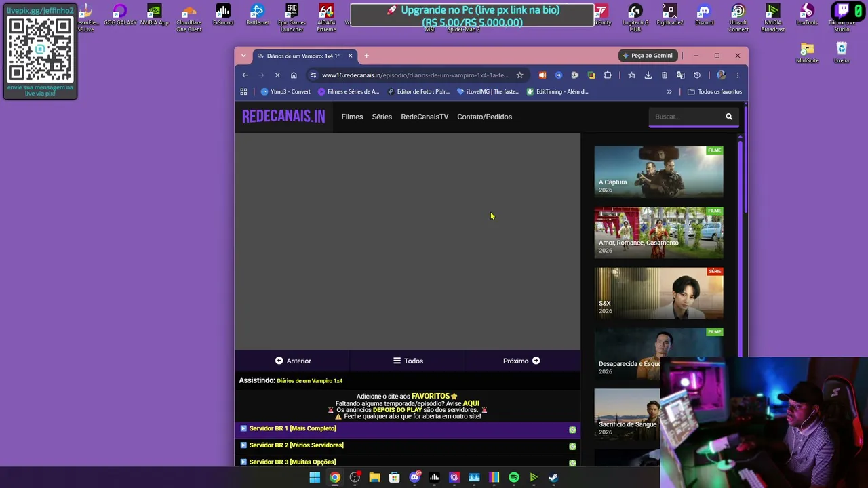Open the Editor de Foto Pixlr bookmark
This screenshot has width=868, height=488.
coord(418,91)
